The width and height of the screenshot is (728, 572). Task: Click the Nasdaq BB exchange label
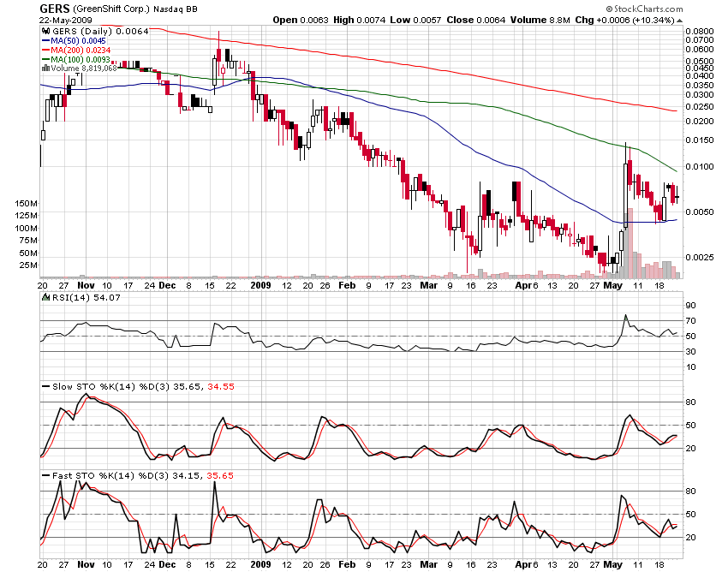click(175, 9)
